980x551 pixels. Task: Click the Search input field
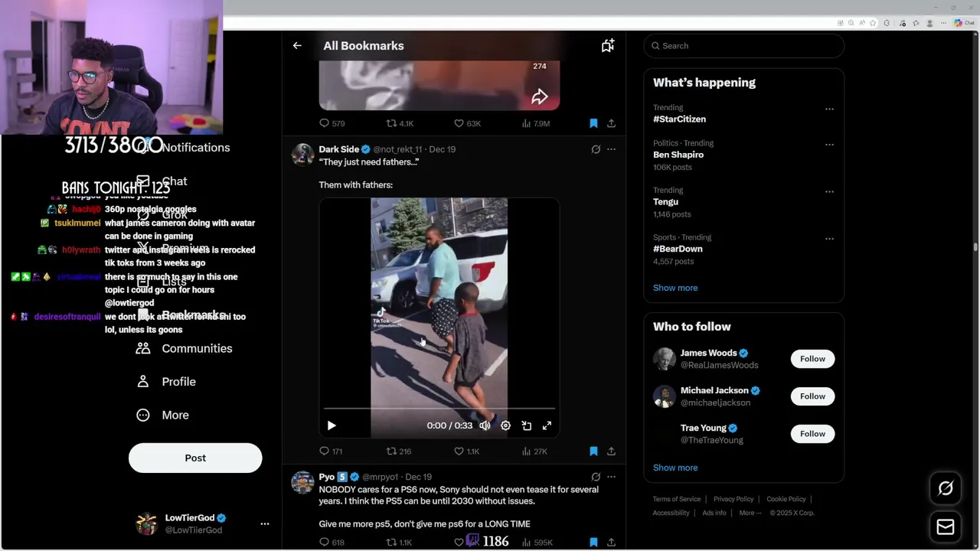click(x=743, y=46)
